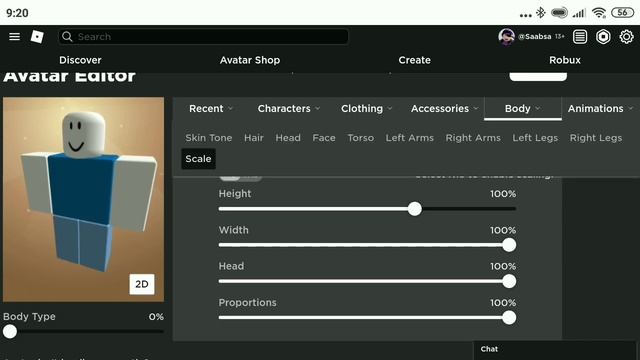Tap the battery level indicator

(622, 13)
